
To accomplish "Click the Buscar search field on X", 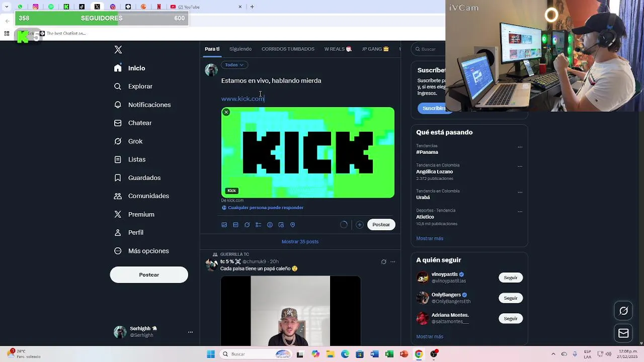I will (x=428, y=49).
